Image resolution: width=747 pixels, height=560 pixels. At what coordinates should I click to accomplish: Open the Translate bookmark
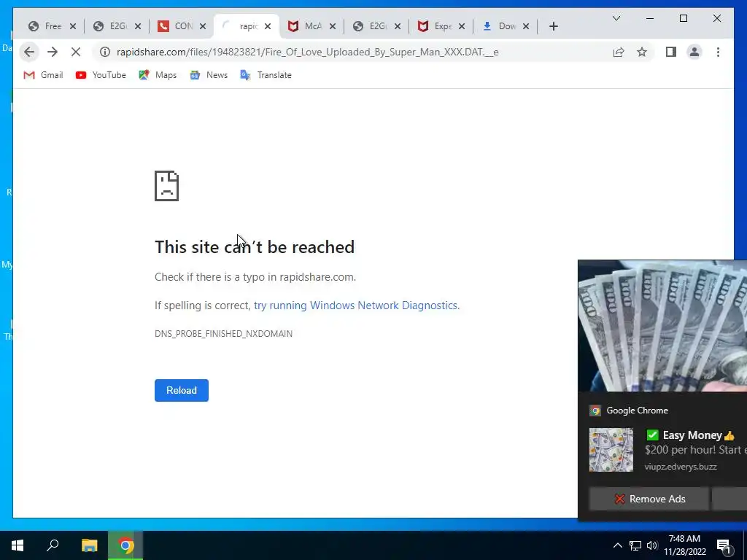[266, 75]
